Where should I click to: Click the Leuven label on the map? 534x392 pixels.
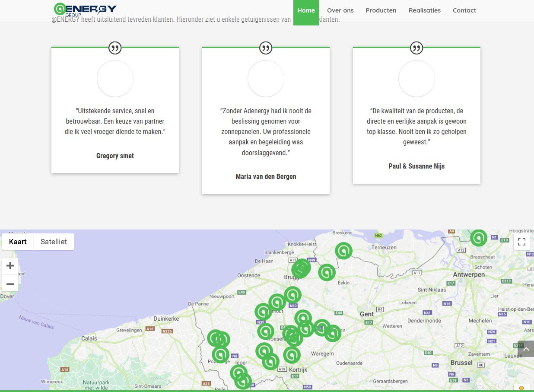pos(513,356)
